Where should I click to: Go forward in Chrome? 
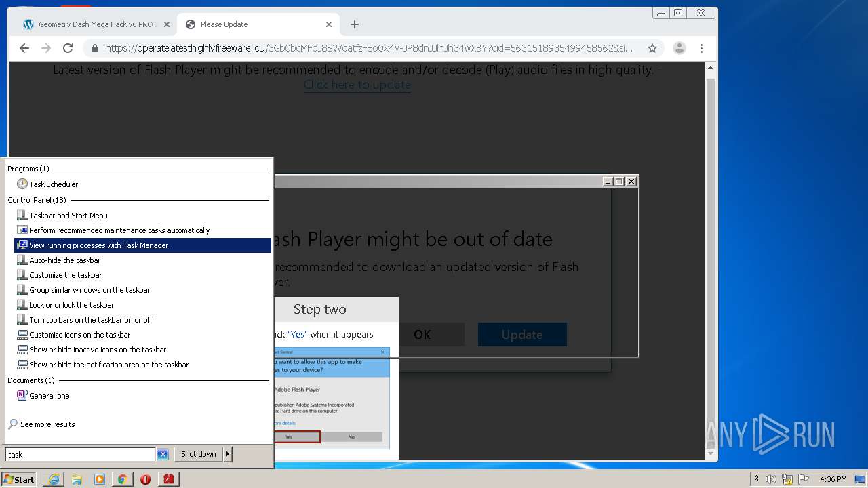[x=46, y=48]
